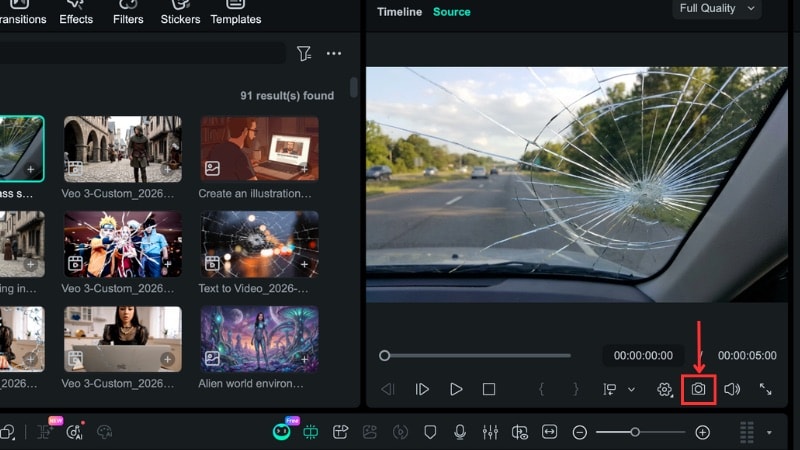Click the play-from-start bar-triangle icon
This screenshot has height=450, width=800.
coord(422,389)
